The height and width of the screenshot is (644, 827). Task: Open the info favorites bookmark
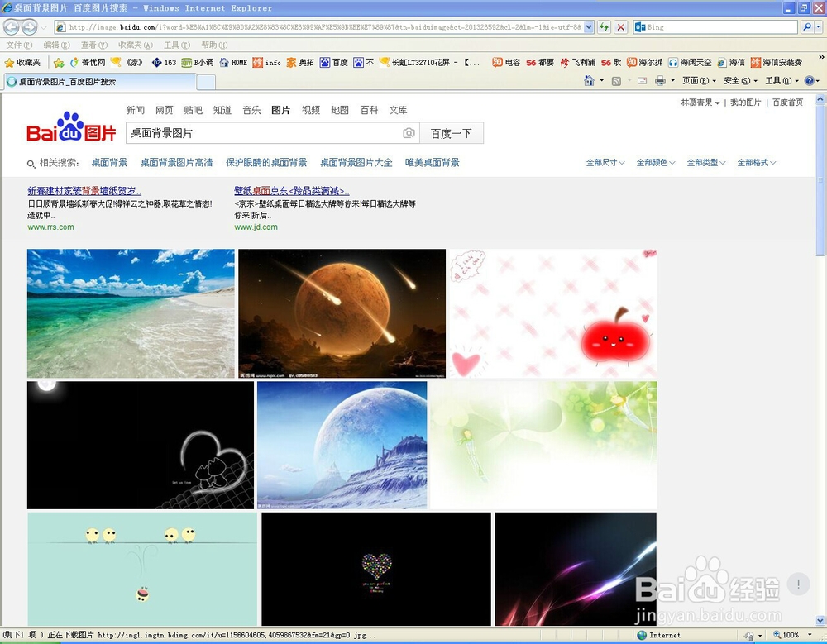coord(267,62)
